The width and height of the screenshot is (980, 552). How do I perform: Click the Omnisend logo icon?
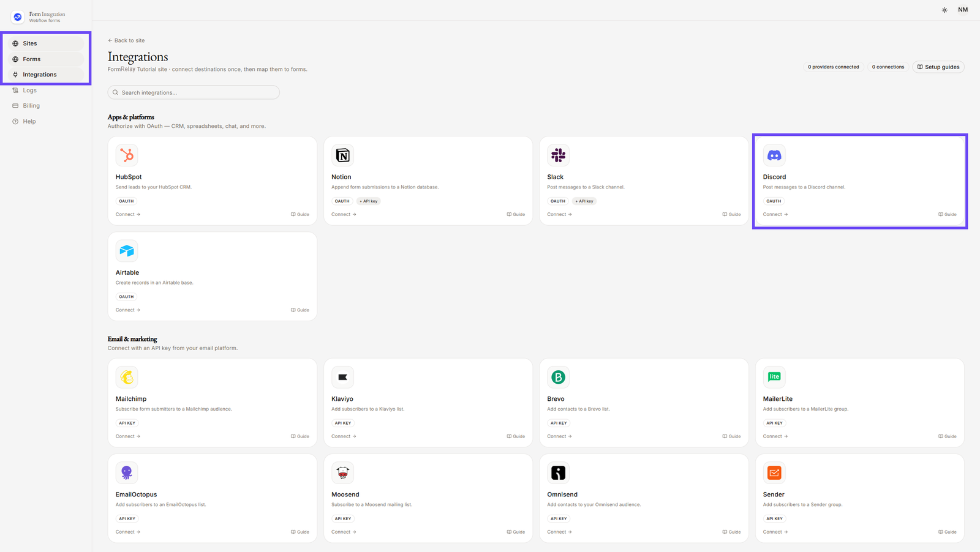coord(558,472)
